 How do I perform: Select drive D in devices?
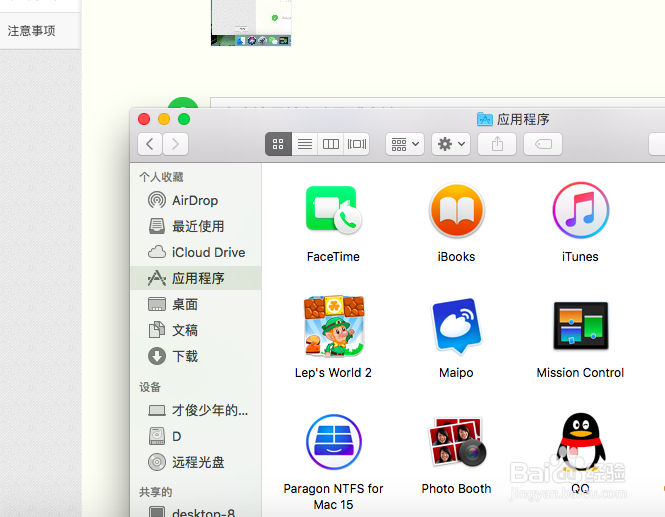click(x=196, y=436)
